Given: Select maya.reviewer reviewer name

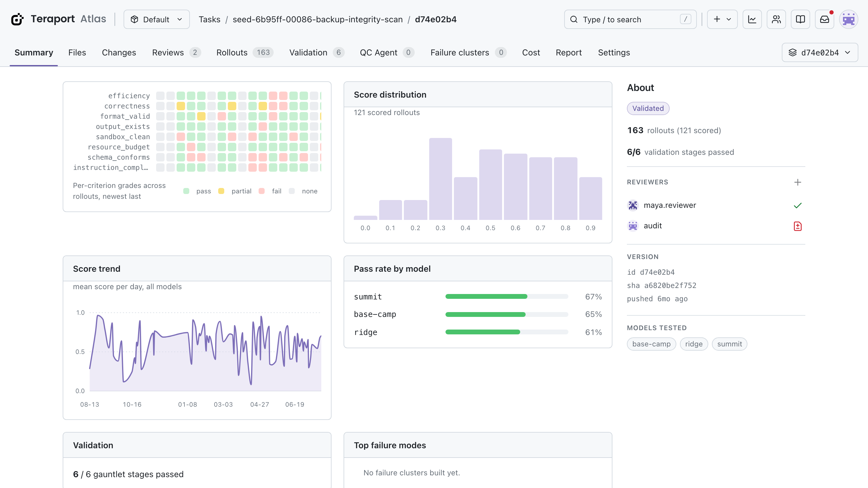Looking at the screenshot, I should click(x=669, y=205).
